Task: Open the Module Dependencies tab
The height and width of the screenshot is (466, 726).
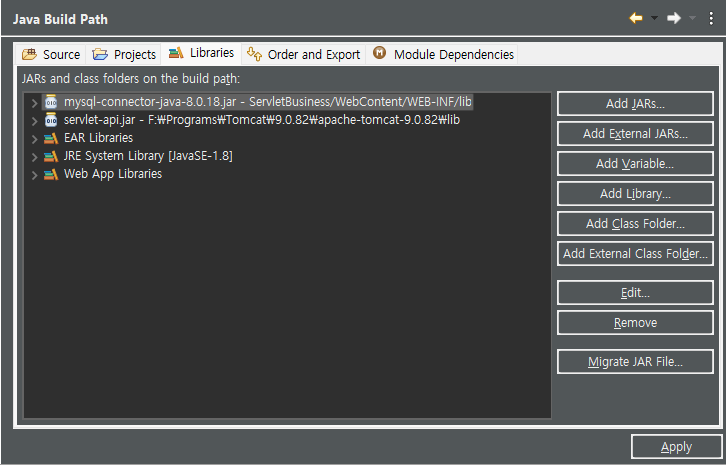Action: pos(442,55)
